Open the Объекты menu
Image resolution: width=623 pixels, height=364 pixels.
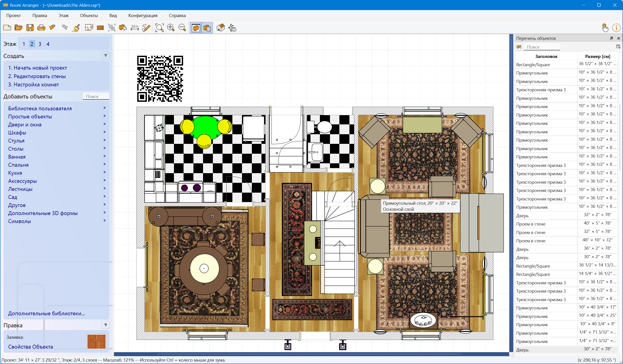[x=89, y=15]
